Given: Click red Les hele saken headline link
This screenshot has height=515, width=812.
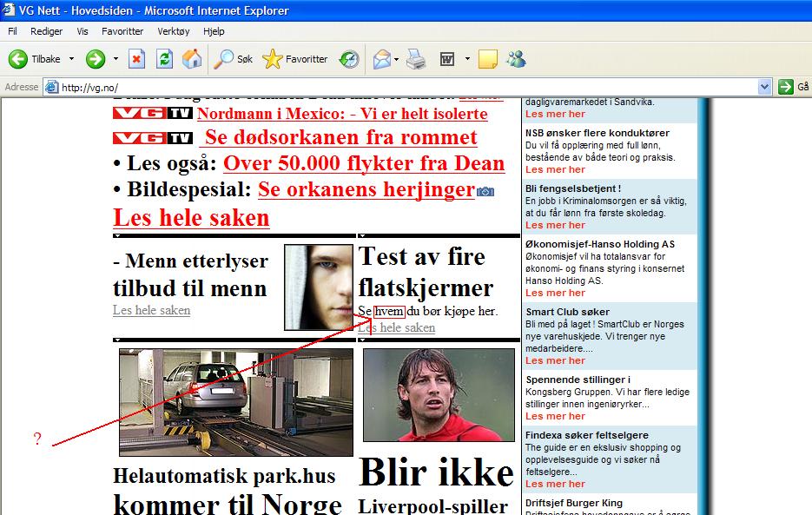Looking at the screenshot, I should (x=191, y=218).
